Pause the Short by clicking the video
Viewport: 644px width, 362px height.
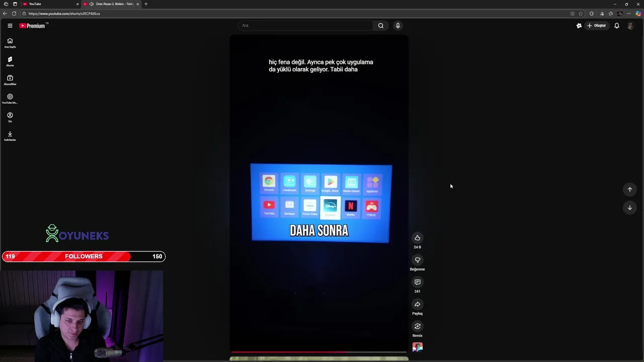tap(319, 194)
